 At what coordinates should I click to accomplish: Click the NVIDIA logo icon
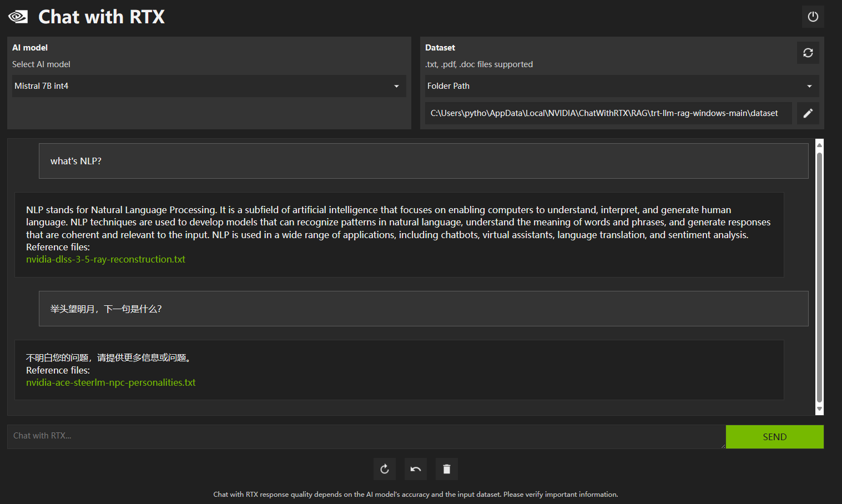click(x=18, y=17)
